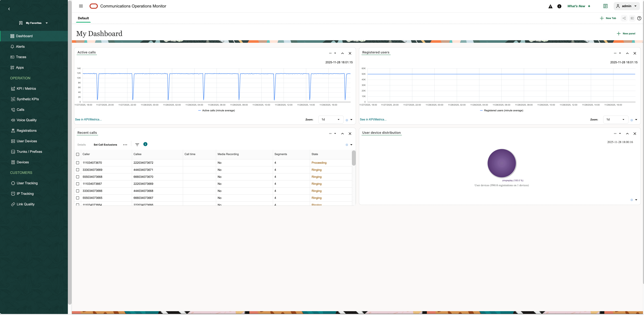Open the help question mark icon
This screenshot has width=644, height=315.
tap(639, 18)
